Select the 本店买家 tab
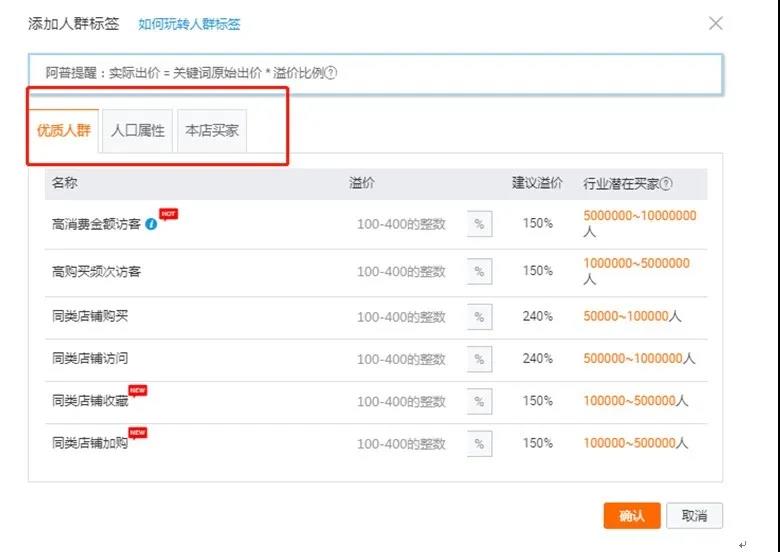The width and height of the screenshot is (780, 552). pos(212,131)
